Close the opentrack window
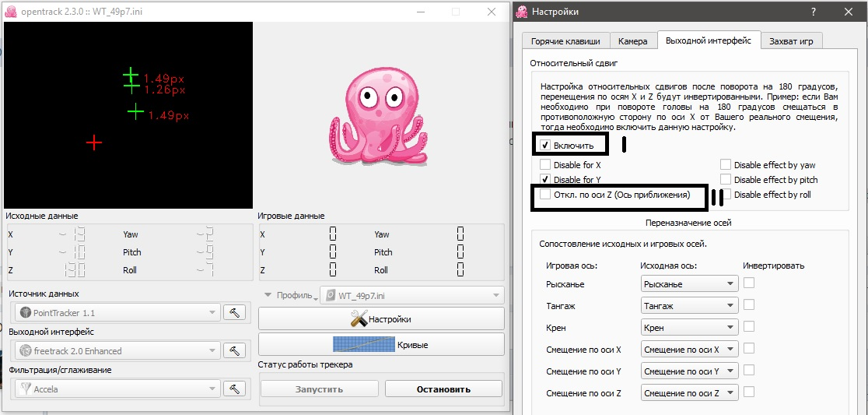Screen dimensions: 868x415 pyautogui.click(x=491, y=11)
